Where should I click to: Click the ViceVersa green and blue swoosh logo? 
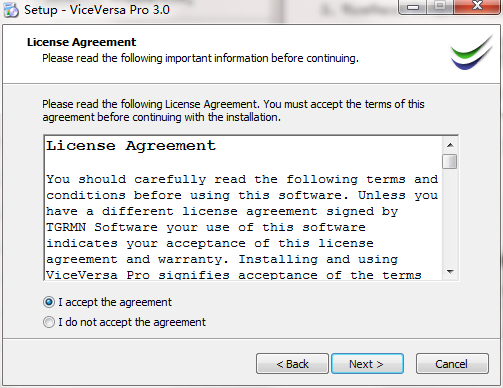pyautogui.click(x=472, y=53)
